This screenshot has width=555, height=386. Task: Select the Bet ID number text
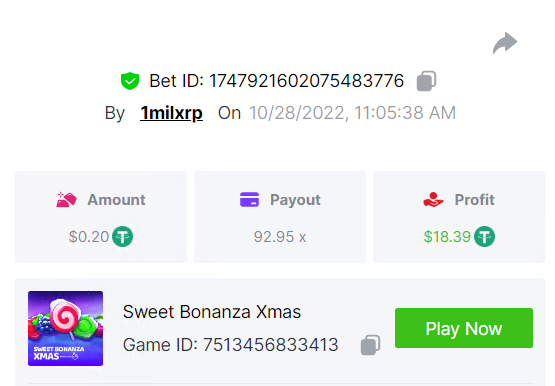(x=307, y=81)
